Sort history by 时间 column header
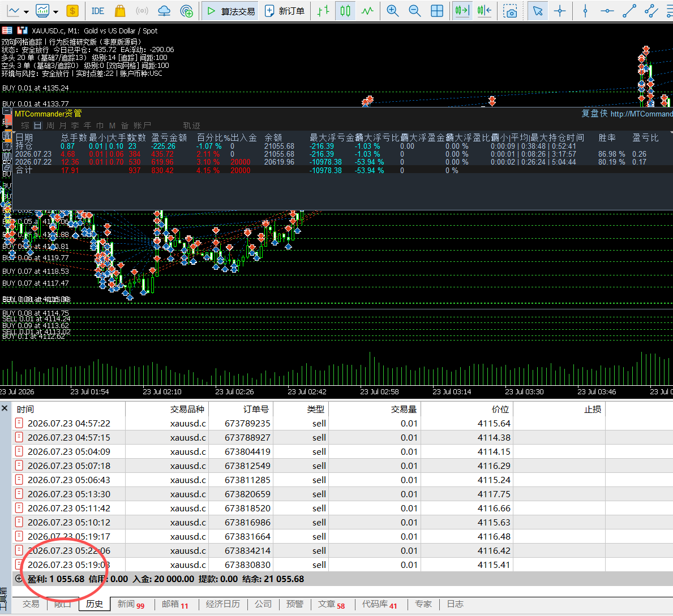The width and height of the screenshot is (673, 616). [68, 409]
